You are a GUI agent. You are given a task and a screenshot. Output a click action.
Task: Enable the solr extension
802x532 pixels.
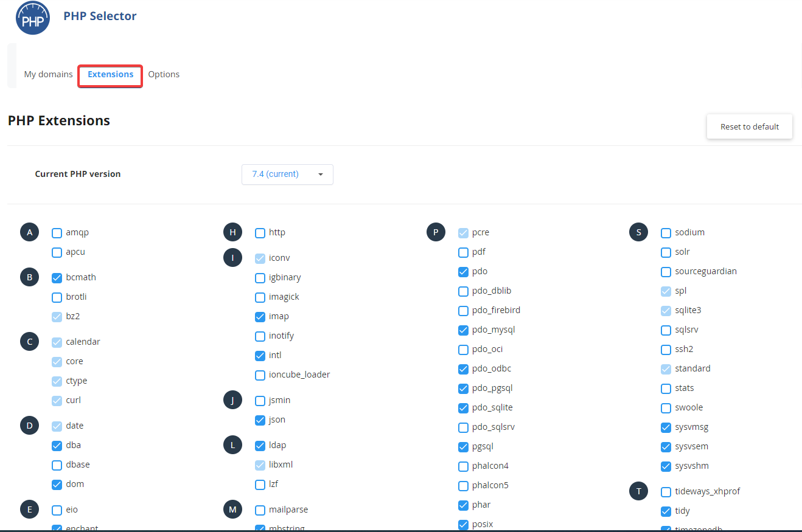(x=666, y=252)
